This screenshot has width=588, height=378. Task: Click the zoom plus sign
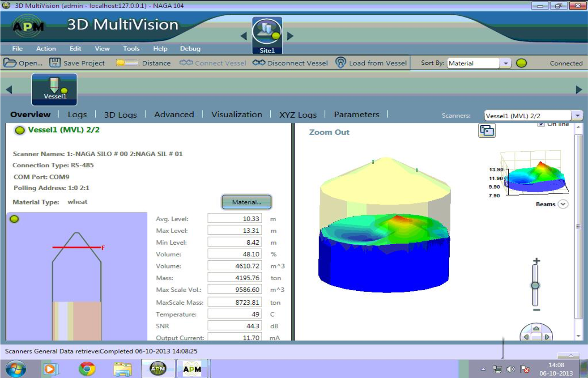click(537, 261)
